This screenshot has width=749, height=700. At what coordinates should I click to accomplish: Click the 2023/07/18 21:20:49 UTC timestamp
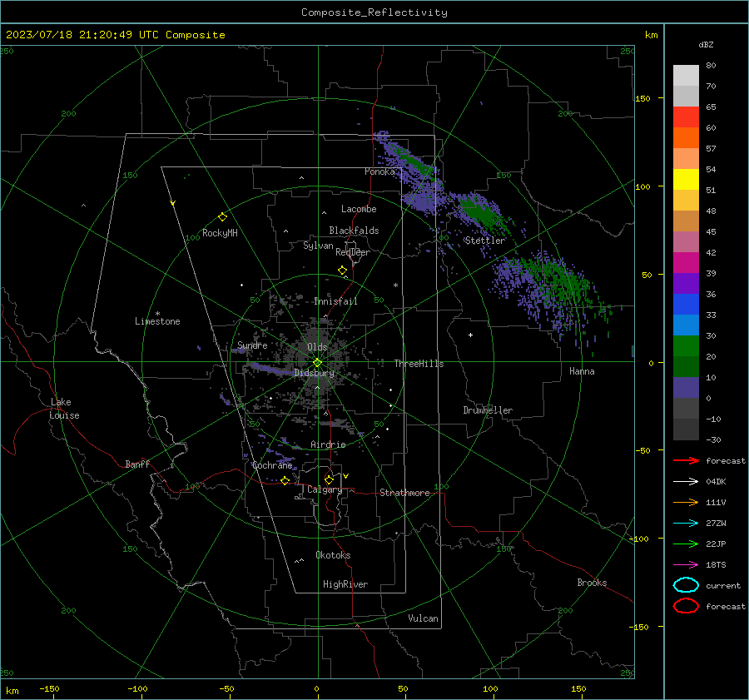point(115,34)
